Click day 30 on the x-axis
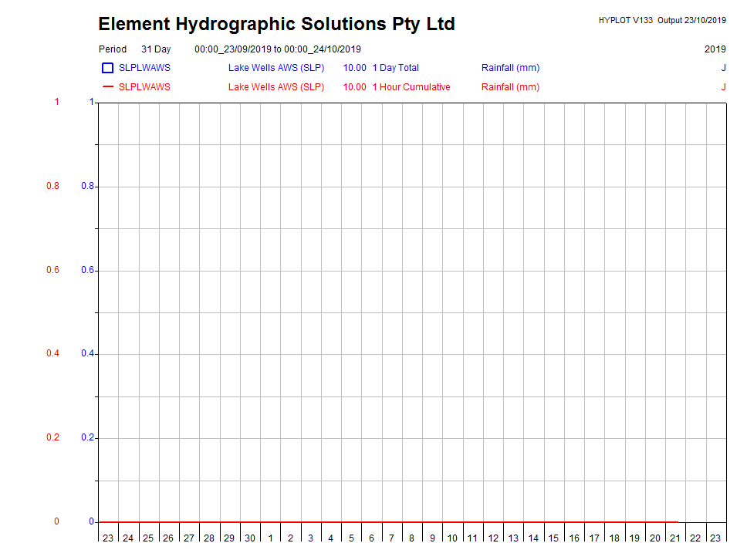Screen dimensions: 747x560 click(x=249, y=538)
